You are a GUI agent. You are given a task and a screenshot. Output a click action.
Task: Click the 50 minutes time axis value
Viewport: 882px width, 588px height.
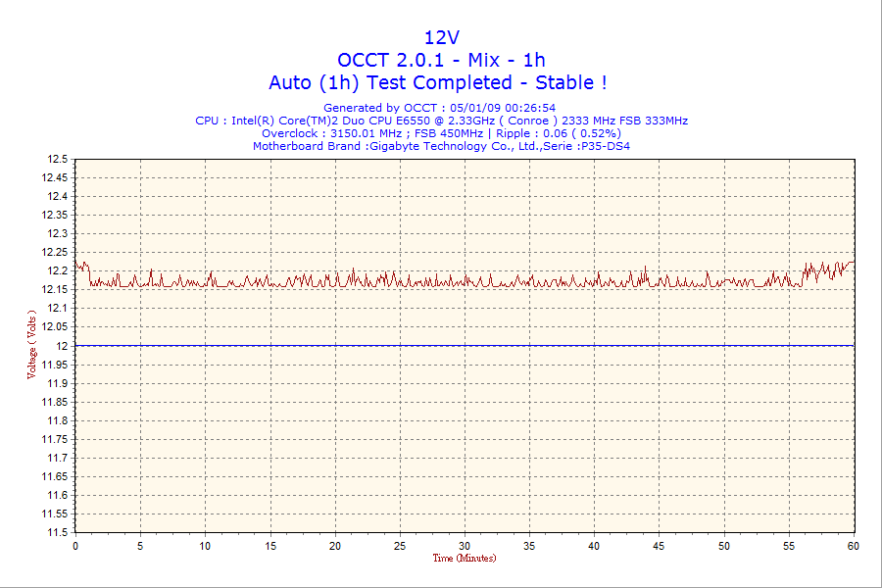[x=724, y=546]
